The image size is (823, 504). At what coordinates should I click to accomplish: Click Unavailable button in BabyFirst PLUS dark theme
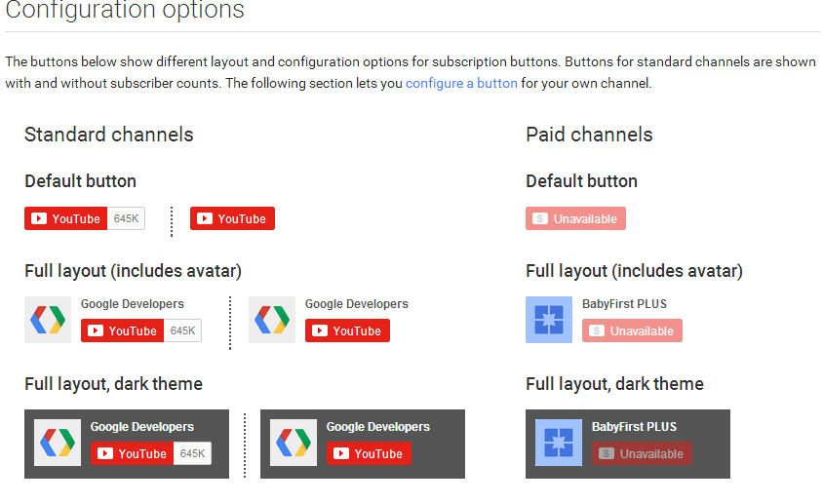coord(642,453)
